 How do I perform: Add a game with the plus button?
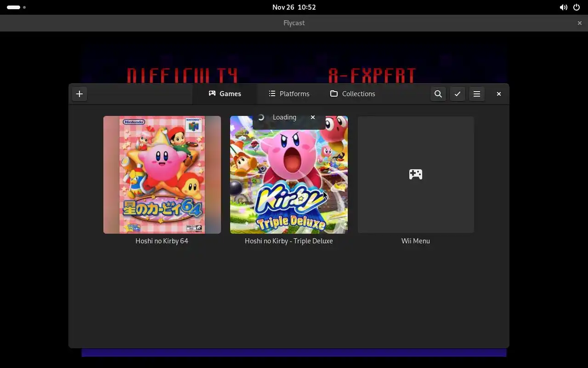[79, 94]
